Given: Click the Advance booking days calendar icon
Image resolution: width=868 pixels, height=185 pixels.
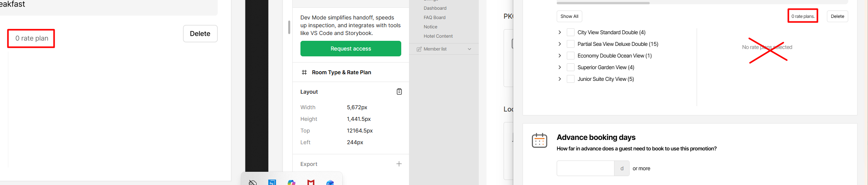Looking at the screenshot, I should [539, 140].
